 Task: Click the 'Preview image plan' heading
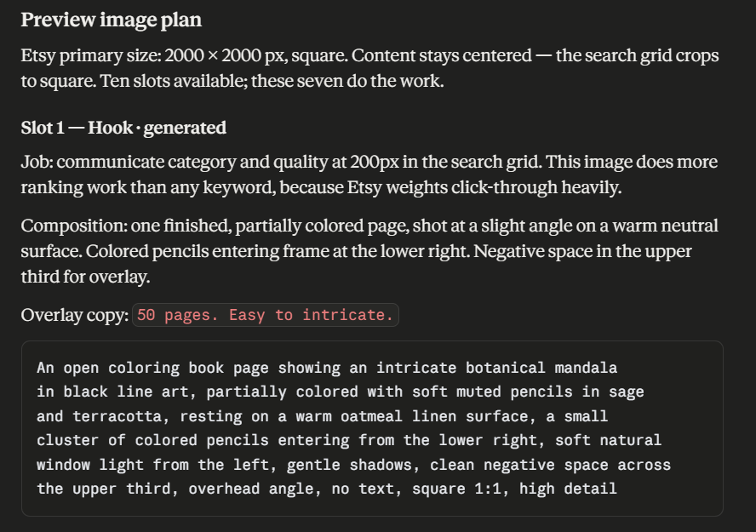tap(111, 20)
